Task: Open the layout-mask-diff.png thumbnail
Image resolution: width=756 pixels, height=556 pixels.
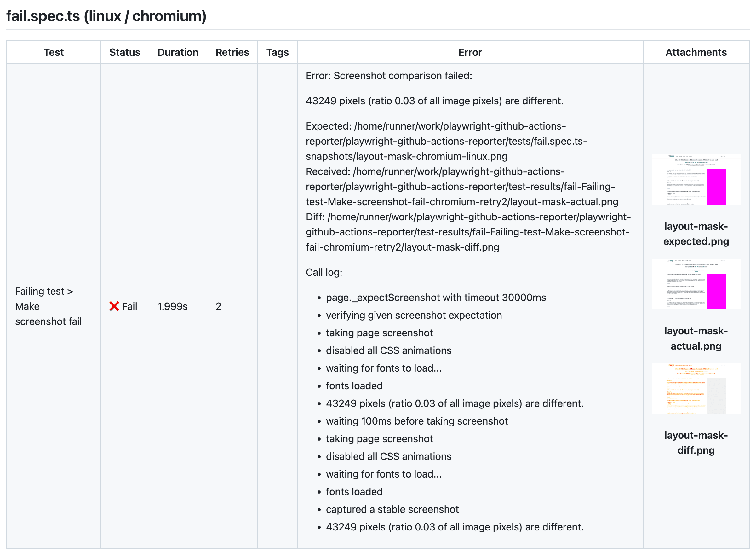Action: (x=696, y=388)
